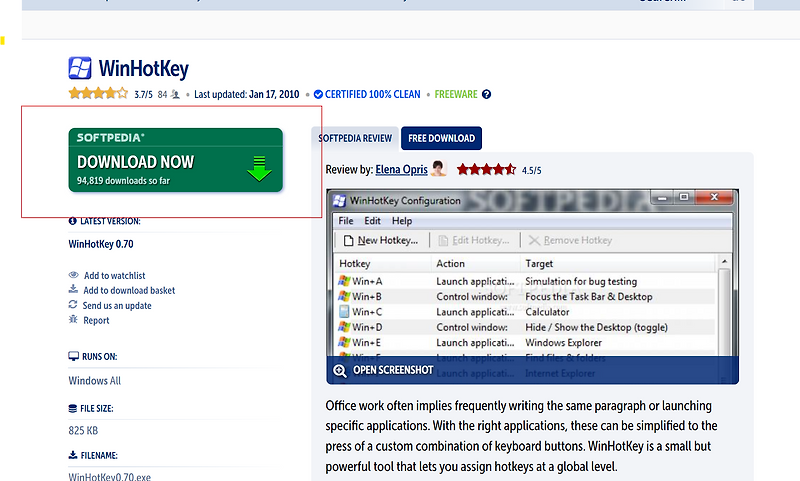800x481 pixels.
Task: Click the magnifier icon on Open Screenshot bar
Action: coord(340,370)
